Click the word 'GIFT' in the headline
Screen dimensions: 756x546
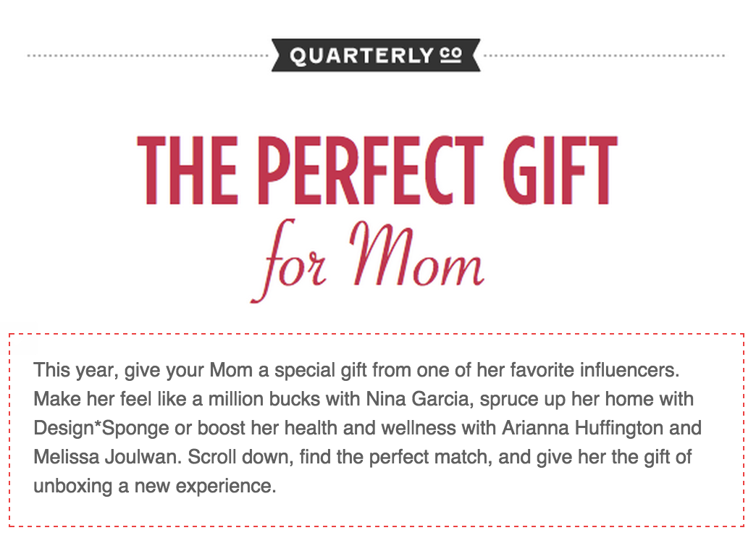point(560,171)
